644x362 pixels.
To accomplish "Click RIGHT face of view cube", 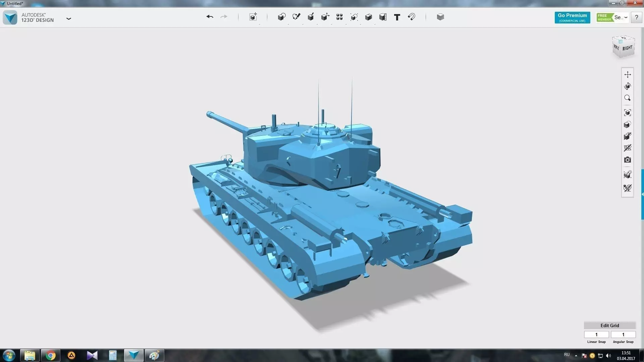I will [627, 48].
